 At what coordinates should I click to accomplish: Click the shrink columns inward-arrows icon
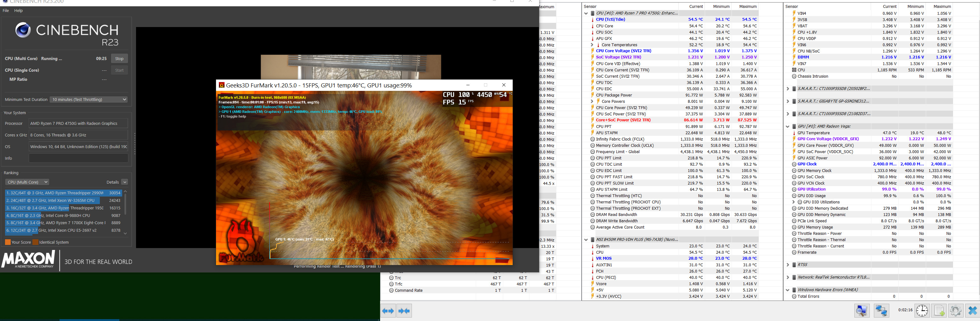[x=404, y=311]
